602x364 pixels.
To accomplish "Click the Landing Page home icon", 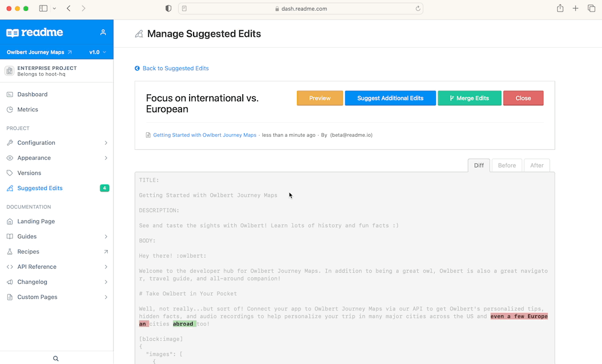I will tap(10, 222).
